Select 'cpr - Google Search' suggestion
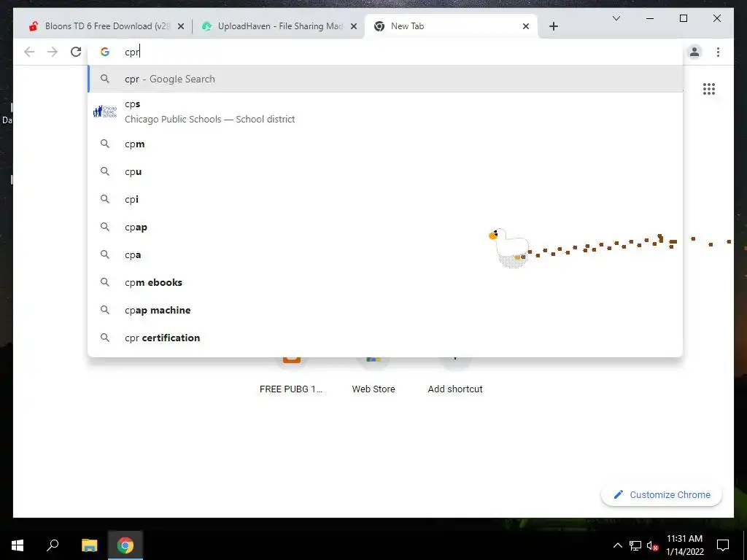This screenshot has height=560, width=747. point(385,79)
